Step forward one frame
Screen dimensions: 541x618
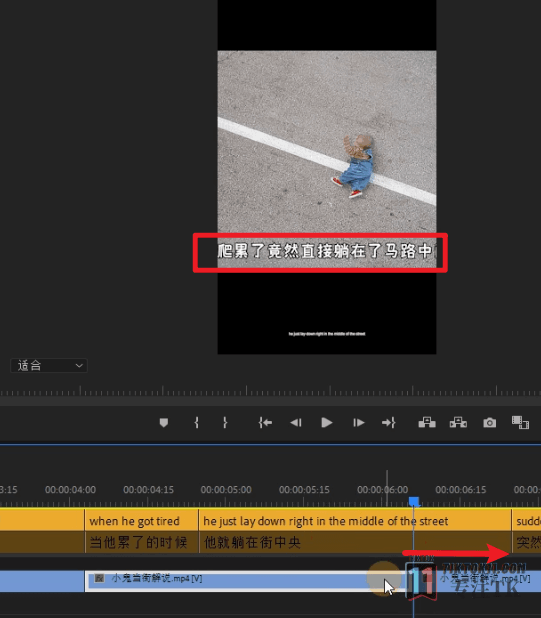tap(358, 423)
